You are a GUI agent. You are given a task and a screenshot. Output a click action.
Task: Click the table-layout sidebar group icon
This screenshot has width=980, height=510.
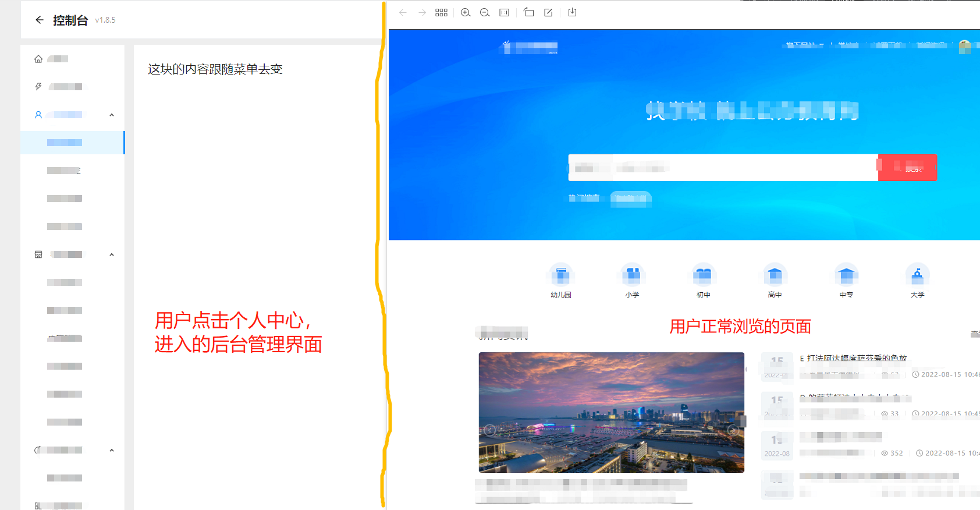(38, 254)
